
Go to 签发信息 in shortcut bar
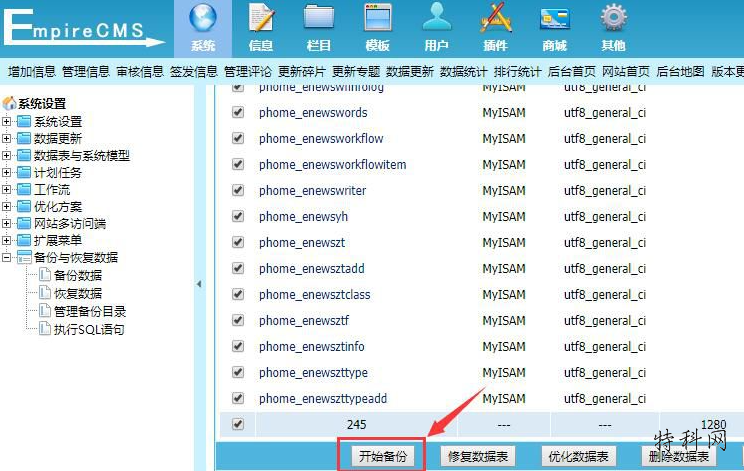point(194,72)
